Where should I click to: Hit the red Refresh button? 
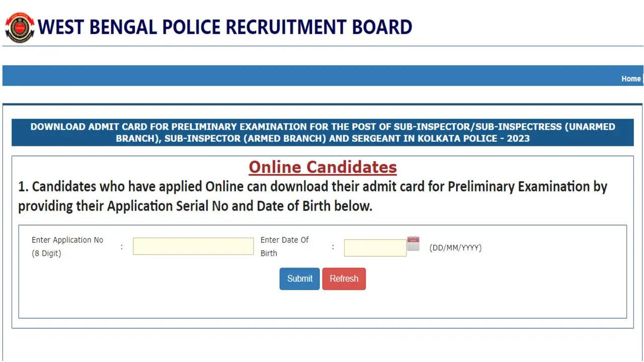click(x=344, y=279)
